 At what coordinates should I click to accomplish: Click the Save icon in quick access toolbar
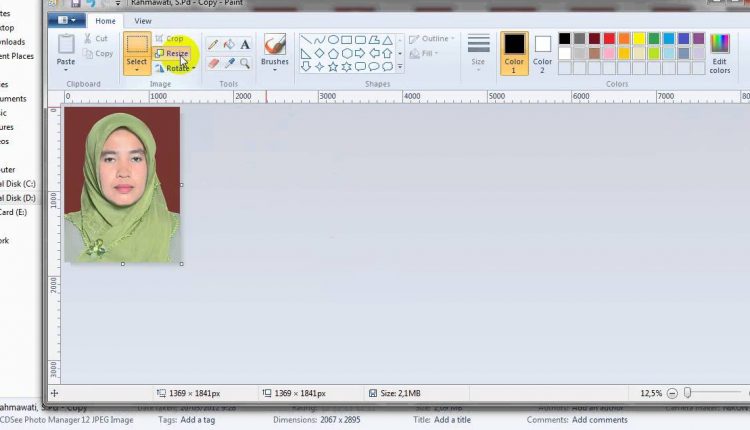76,3
